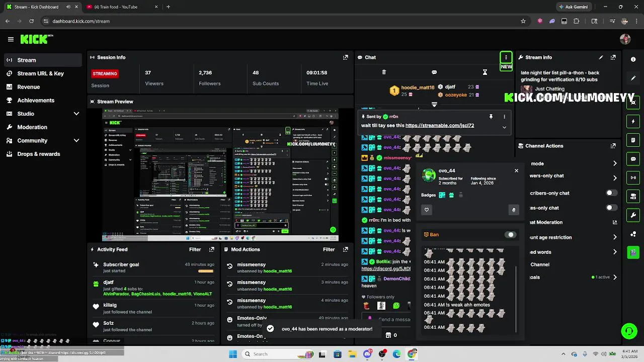Click the info icon in right rail

click(633, 59)
